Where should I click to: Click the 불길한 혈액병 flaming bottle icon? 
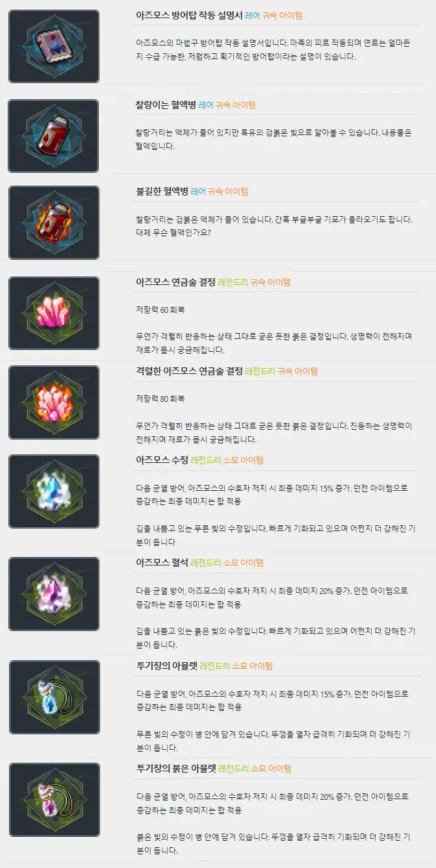[x=54, y=223]
